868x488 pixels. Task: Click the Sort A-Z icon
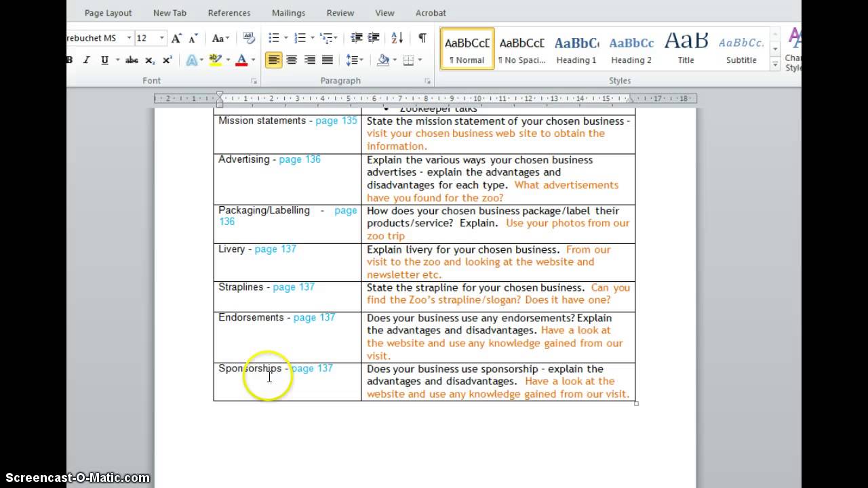coord(397,38)
